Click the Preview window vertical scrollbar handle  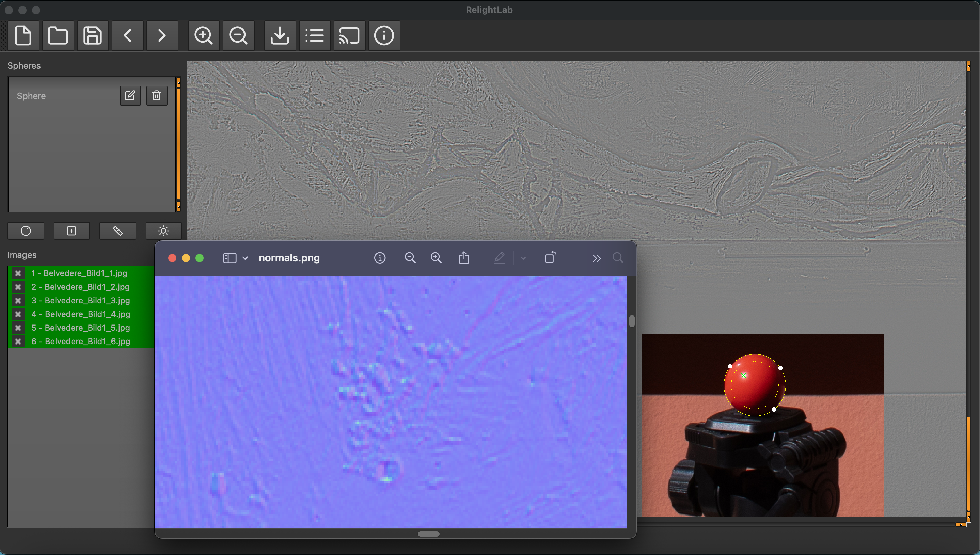pyautogui.click(x=632, y=321)
